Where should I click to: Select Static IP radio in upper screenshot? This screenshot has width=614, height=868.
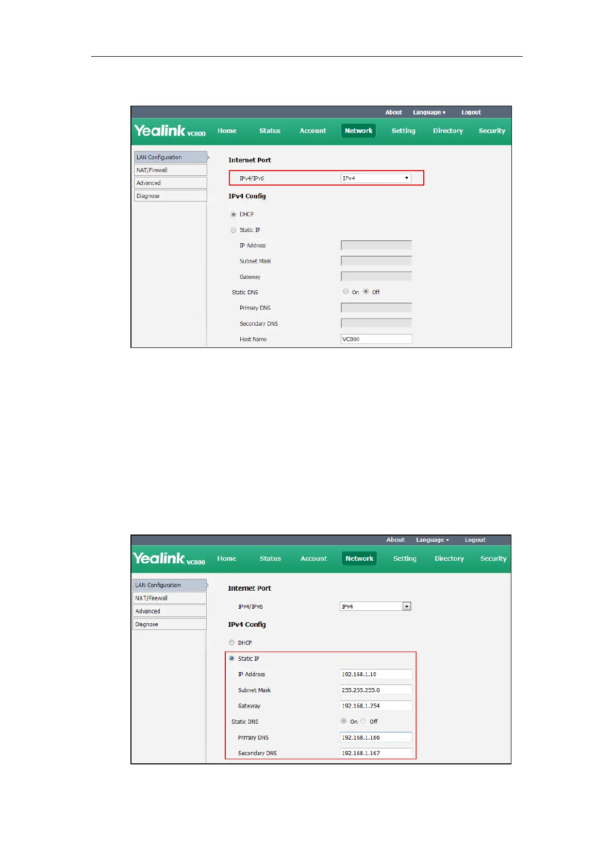234,230
